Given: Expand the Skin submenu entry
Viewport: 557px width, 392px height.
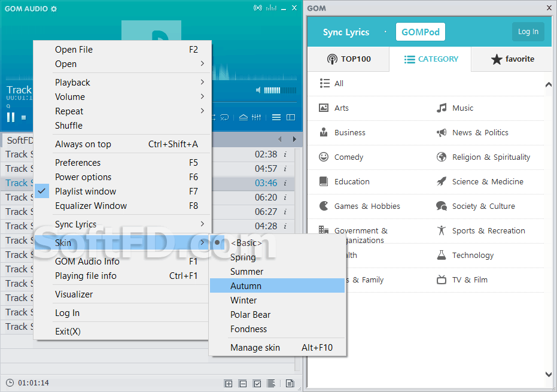Looking at the screenshot, I should [x=123, y=243].
